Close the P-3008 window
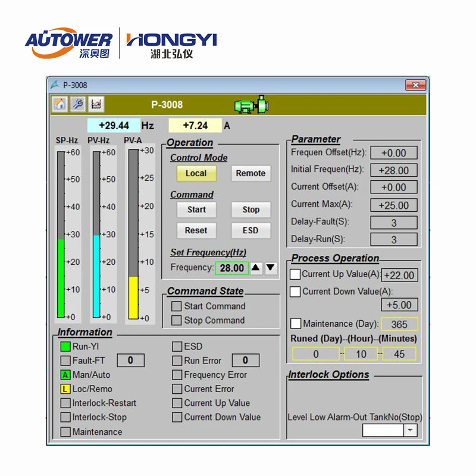This screenshot has height=476, width=476. coord(415,85)
